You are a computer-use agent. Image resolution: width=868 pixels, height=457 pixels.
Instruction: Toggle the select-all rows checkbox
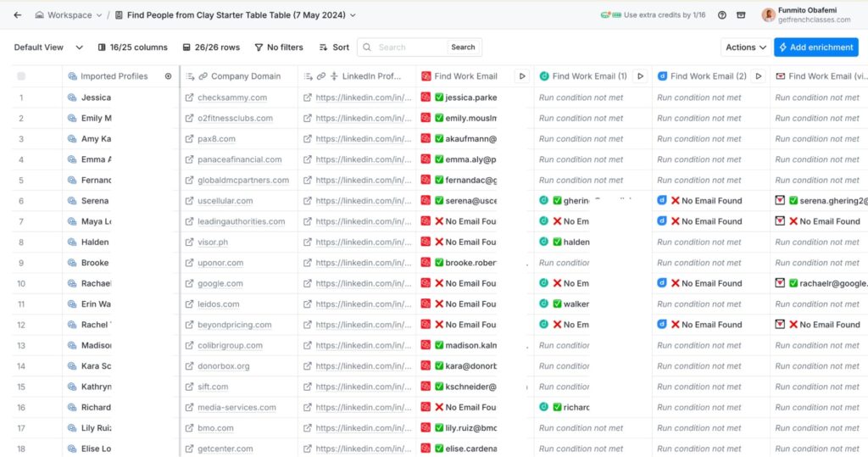(21, 76)
